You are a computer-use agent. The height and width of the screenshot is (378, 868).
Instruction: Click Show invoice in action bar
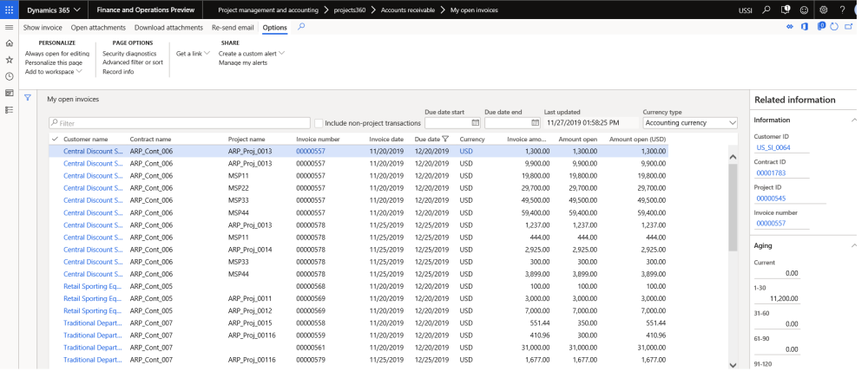point(43,28)
